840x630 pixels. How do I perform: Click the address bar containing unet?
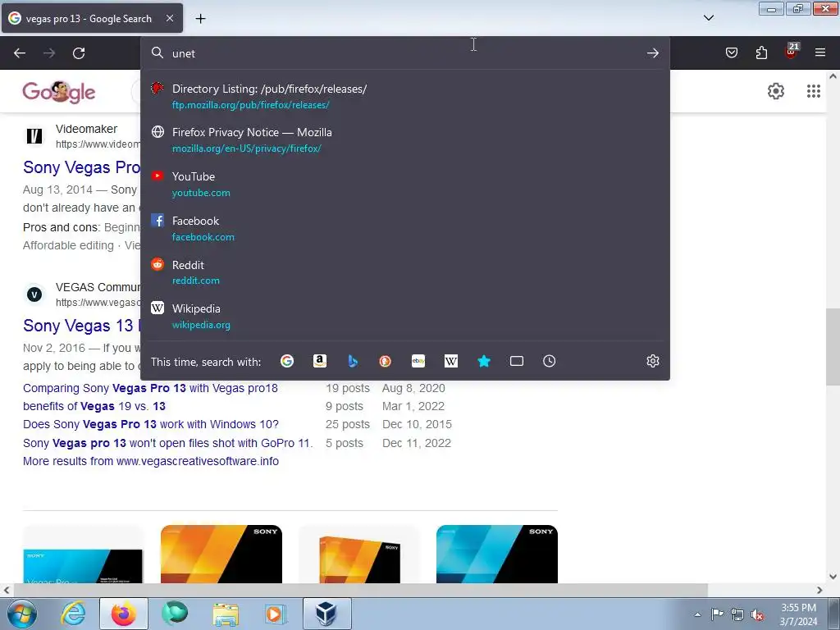[x=405, y=53]
